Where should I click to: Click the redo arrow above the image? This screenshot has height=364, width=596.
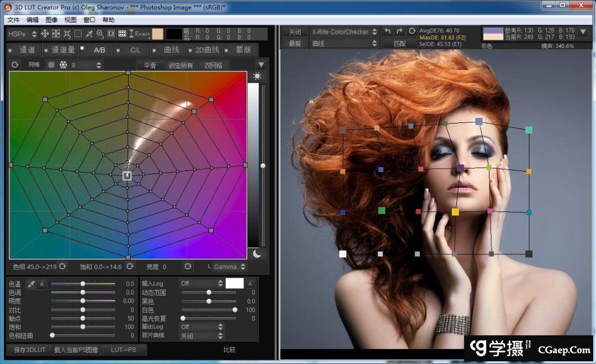(400, 31)
